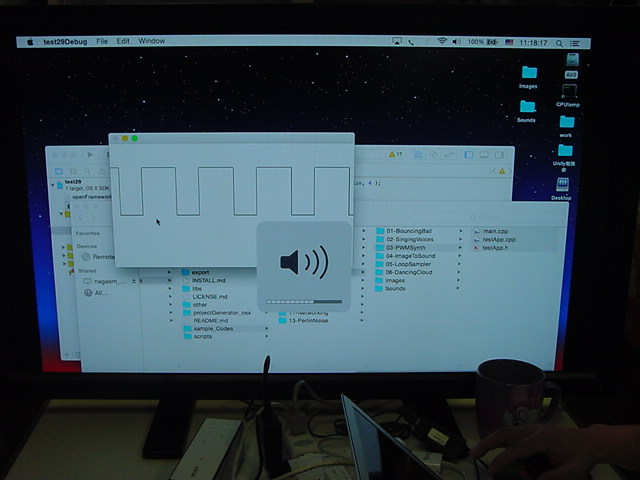Show Xcode find navigator icon
This screenshot has width=640, height=480.
point(87,171)
